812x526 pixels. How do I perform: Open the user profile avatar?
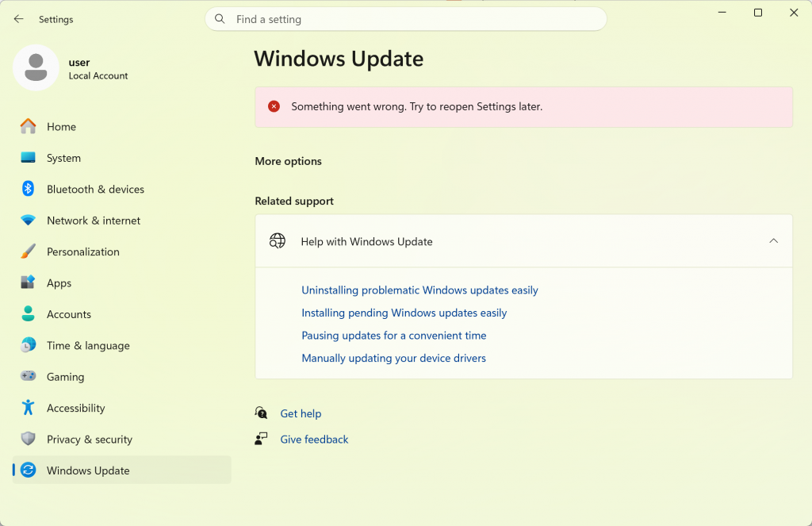point(36,68)
